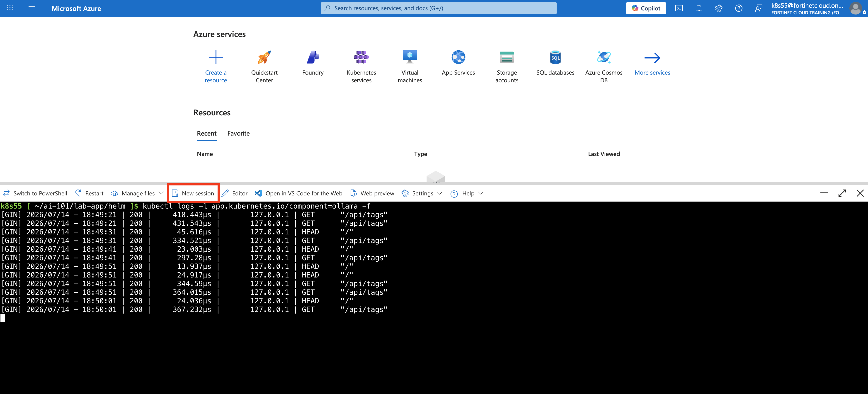Click the Virtual machines label
Viewport: 868px width, 394px height.
410,76
